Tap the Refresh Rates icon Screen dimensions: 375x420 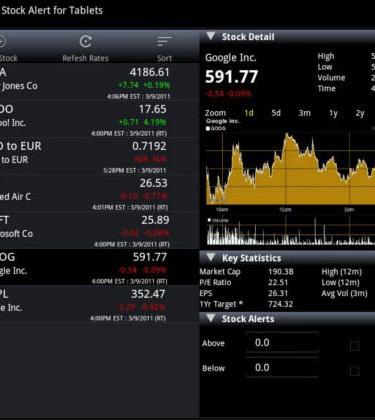click(x=86, y=42)
